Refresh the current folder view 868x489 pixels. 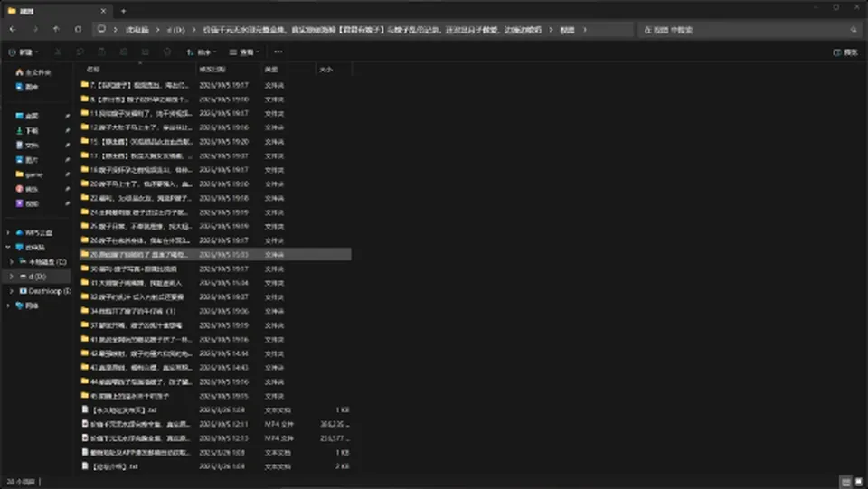pyautogui.click(x=78, y=29)
